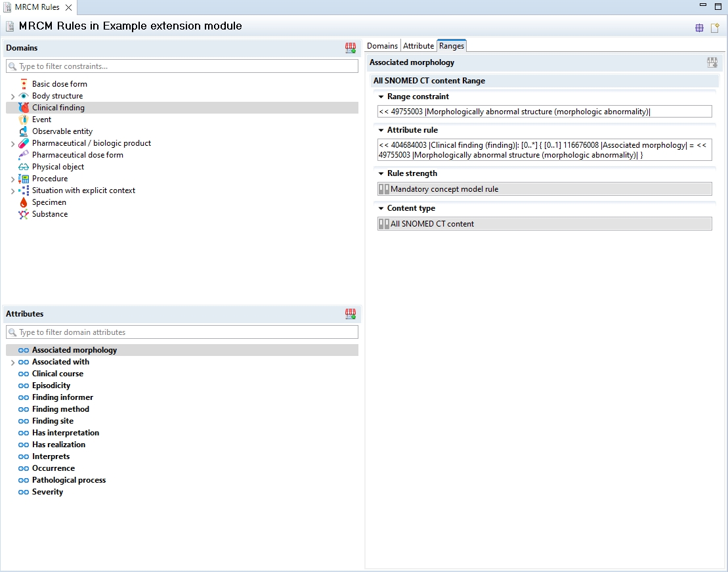
Task: Expand the Procedure domain node
Action: 12,179
